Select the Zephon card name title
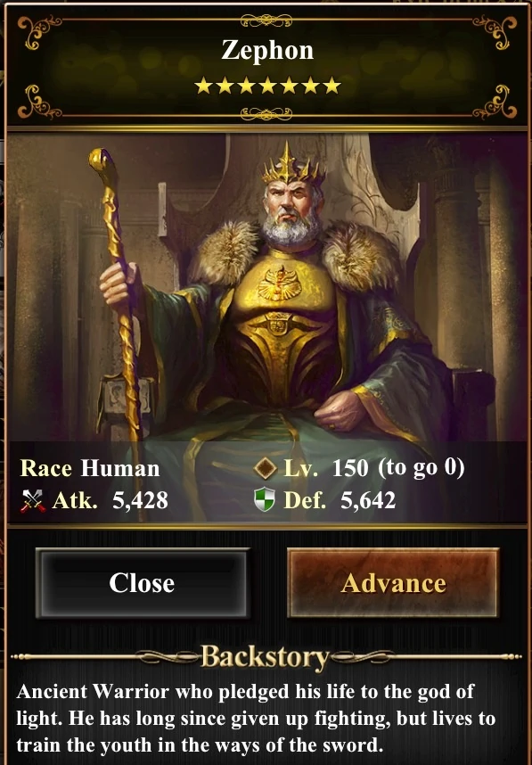 (267, 50)
